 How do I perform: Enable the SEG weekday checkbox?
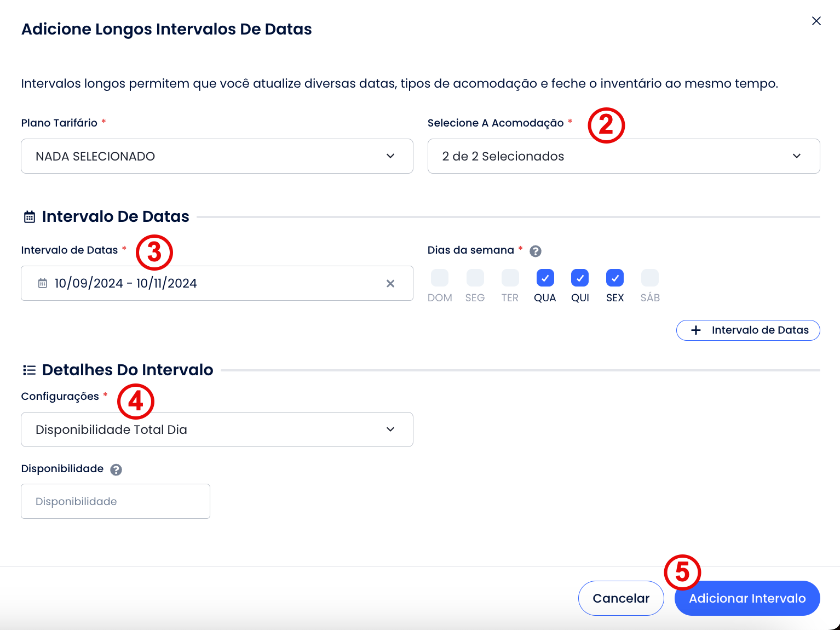(x=475, y=278)
